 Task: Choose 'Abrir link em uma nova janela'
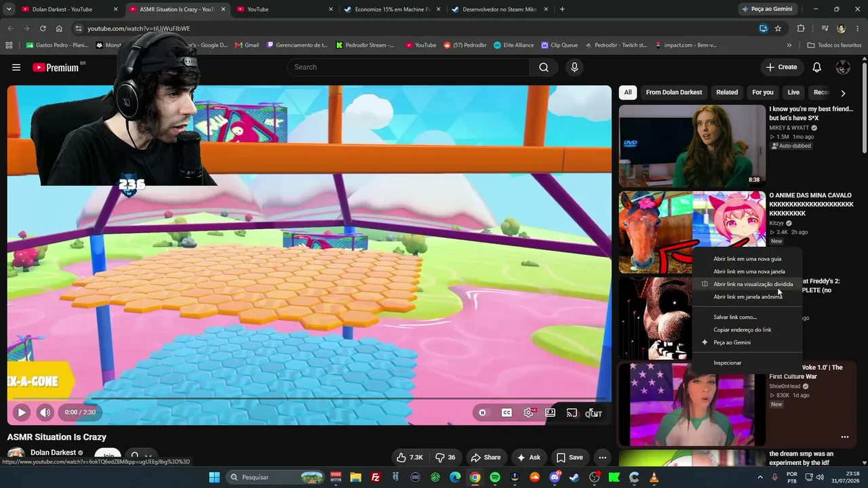pos(747,272)
